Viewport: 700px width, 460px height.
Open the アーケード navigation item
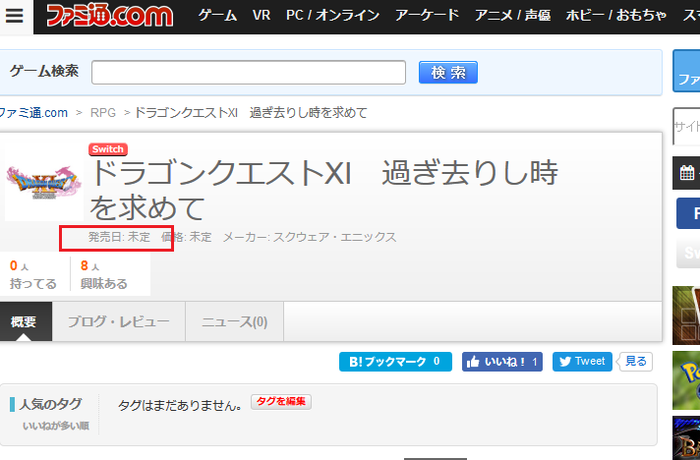[x=427, y=16]
